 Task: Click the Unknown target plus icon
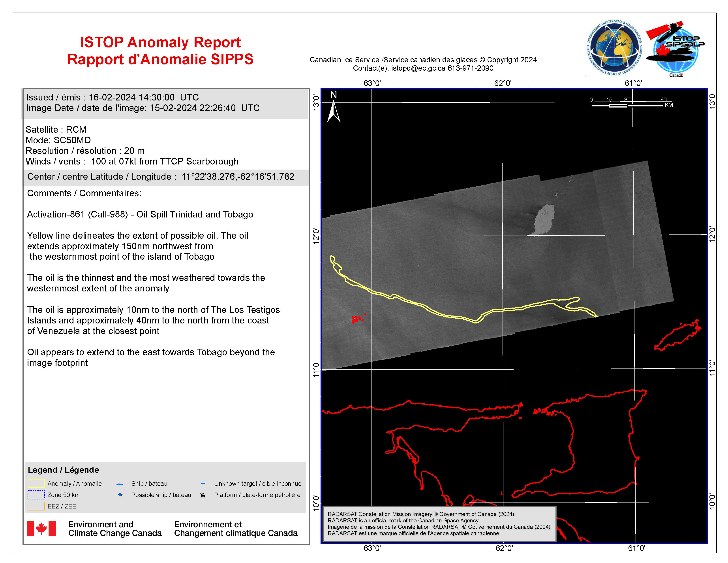point(203,483)
